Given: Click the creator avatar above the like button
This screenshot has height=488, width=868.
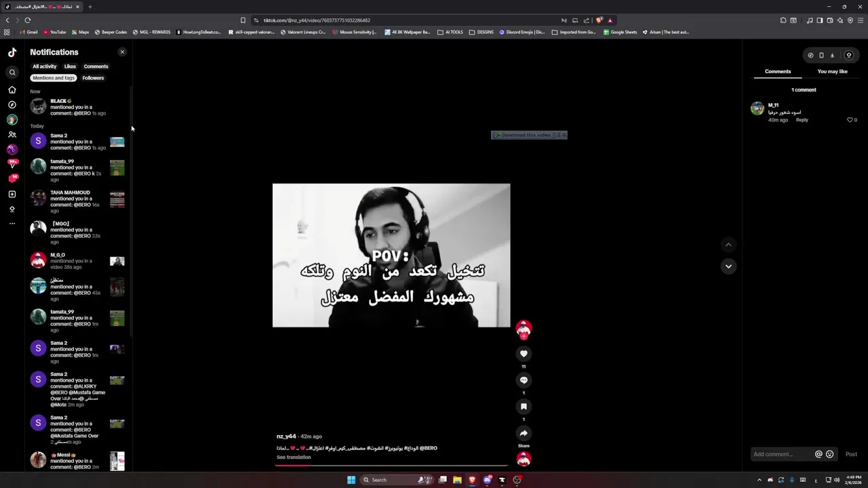Looking at the screenshot, I should coord(524,329).
